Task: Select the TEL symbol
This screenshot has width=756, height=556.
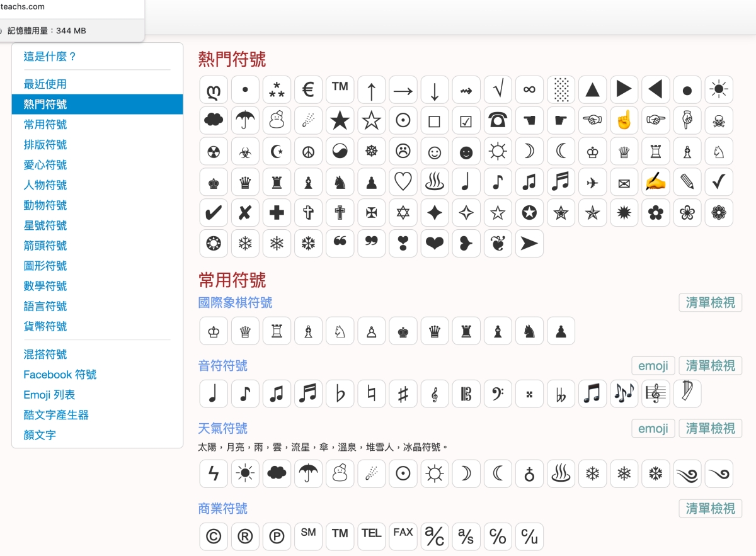Action: pyautogui.click(x=372, y=536)
